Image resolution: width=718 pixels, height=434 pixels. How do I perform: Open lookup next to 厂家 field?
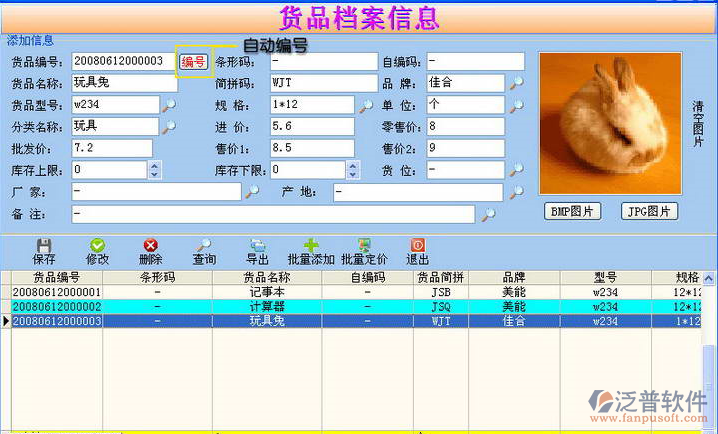click(x=253, y=192)
